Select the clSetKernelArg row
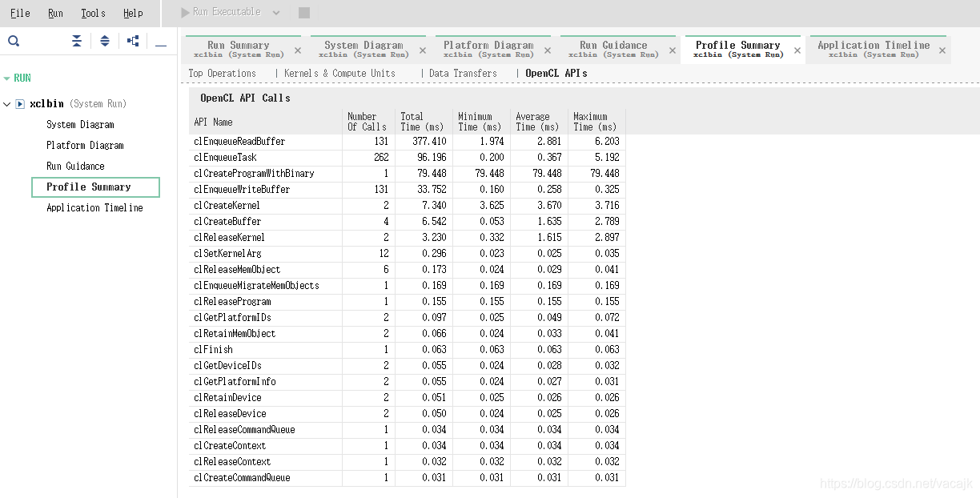Screen dimensions: 980x498 pos(407,254)
